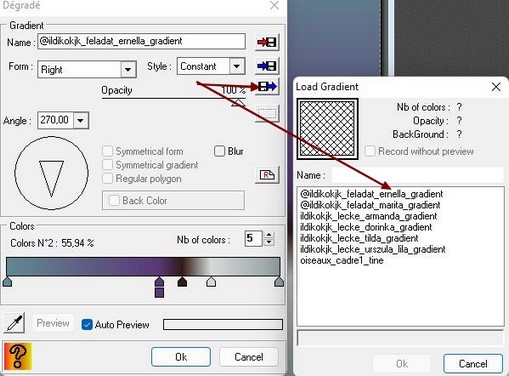509x376 pixels.
Task: Click Cancel in the Load Gradient dialog
Action: point(473,364)
